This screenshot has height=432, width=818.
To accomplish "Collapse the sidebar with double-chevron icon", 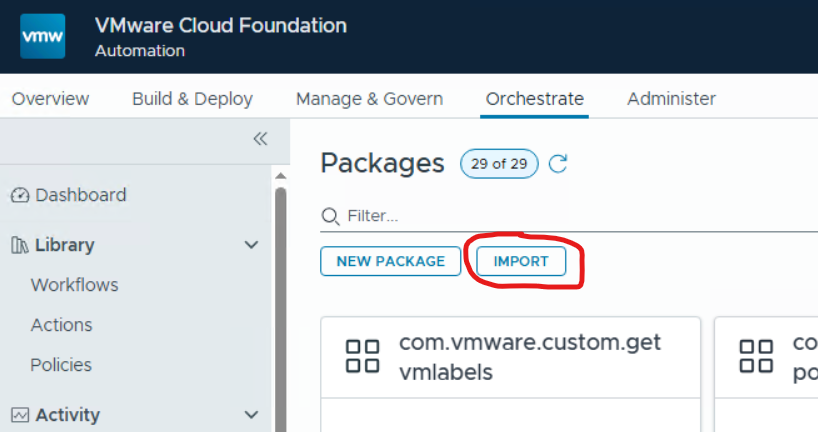I will (260, 139).
